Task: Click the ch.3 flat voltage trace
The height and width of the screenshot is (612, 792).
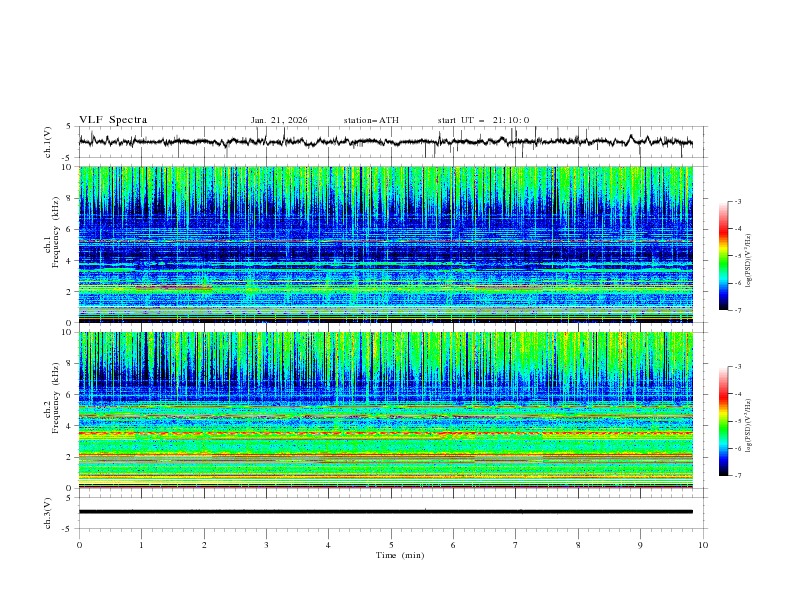Action: click(x=385, y=512)
